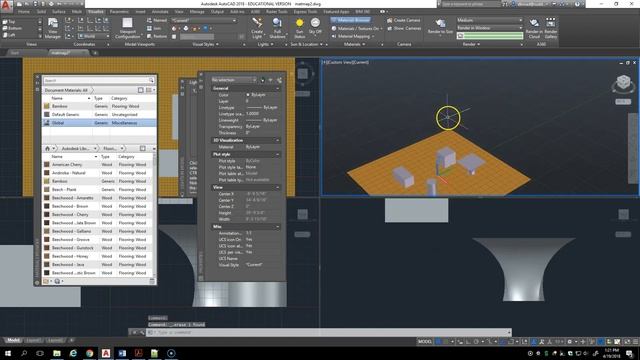
Task: Open the World UCS dropdown
Action: [x=94, y=36]
